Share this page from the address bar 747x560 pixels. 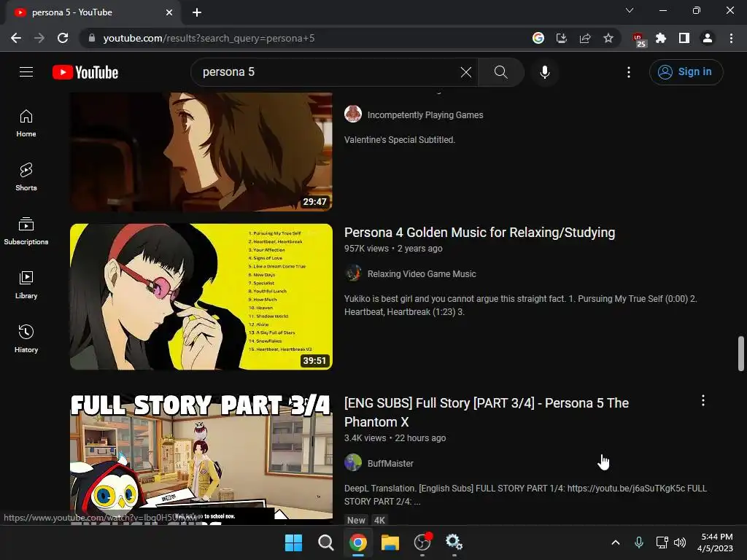tap(585, 38)
